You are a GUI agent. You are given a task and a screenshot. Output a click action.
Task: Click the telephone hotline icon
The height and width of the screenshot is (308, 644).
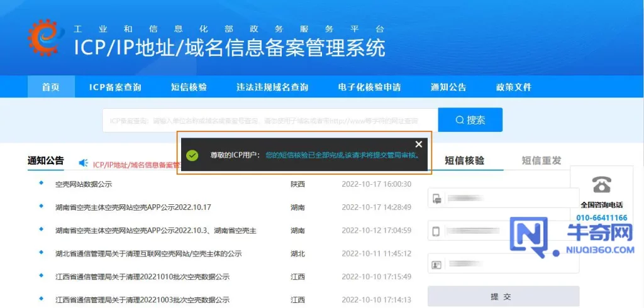pyautogui.click(x=602, y=184)
